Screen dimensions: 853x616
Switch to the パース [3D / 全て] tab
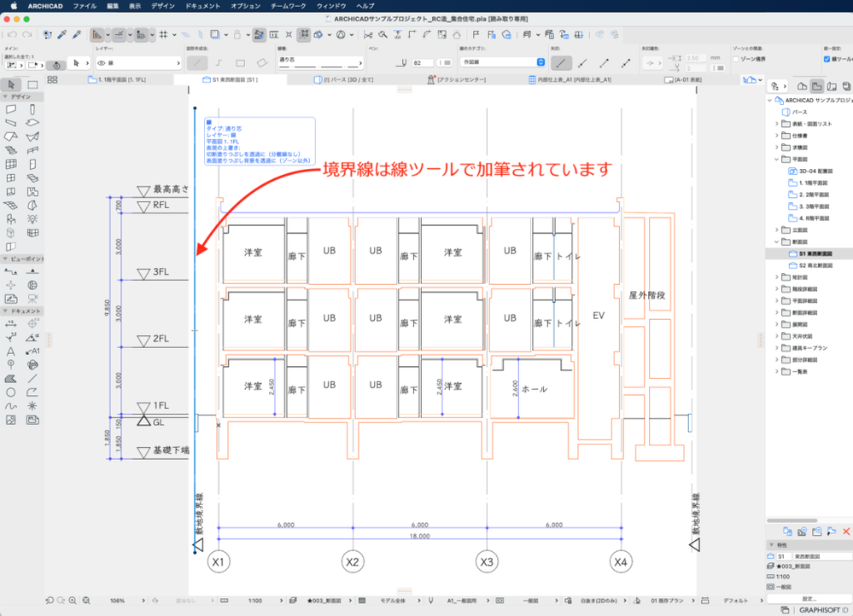[x=344, y=80]
